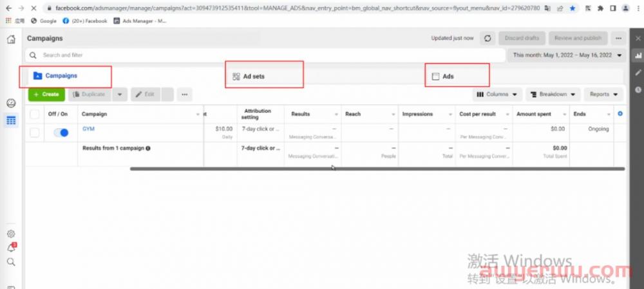Image resolution: width=644 pixels, height=289 pixels.
Task: Click the translate page icon in address bar
Action: click(548, 8)
